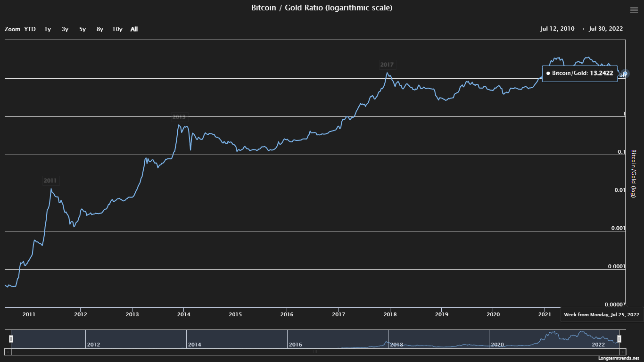The width and height of the screenshot is (644, 362).
Task: Switch zoom to 5y
Action: coord(83,29)
